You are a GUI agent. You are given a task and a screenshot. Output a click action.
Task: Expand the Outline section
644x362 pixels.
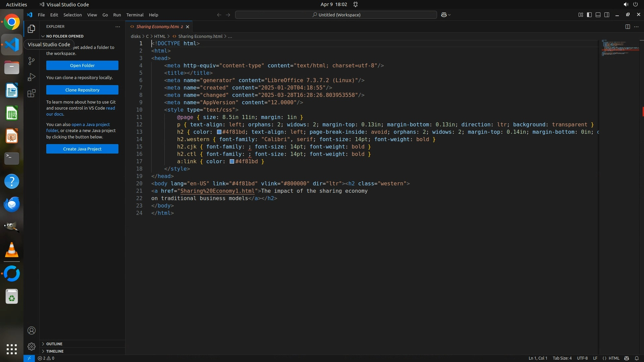tap(54, 344)
